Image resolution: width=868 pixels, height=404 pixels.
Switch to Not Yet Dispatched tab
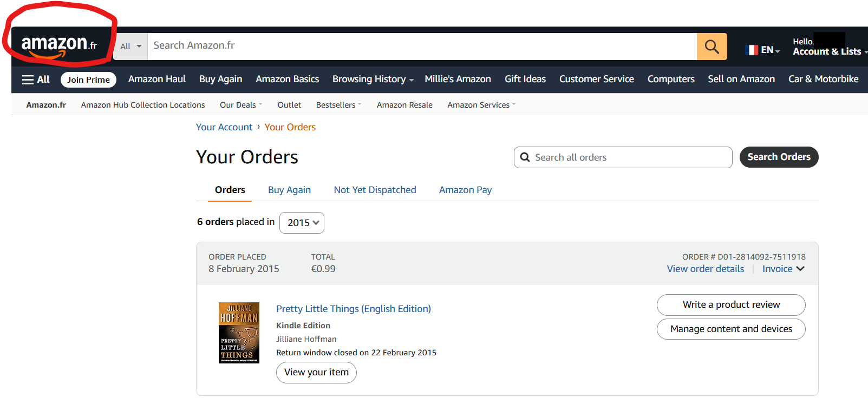pyautogui.click(x=375, y=190)
